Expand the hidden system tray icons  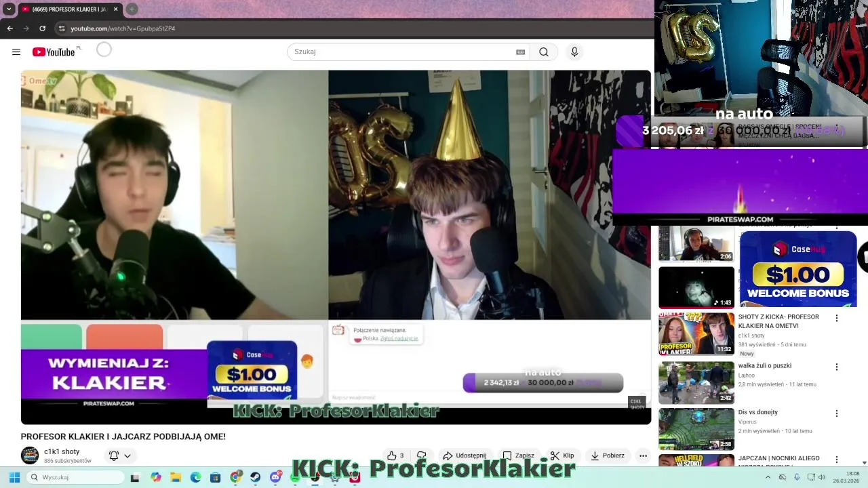click(x=768, y=477)
